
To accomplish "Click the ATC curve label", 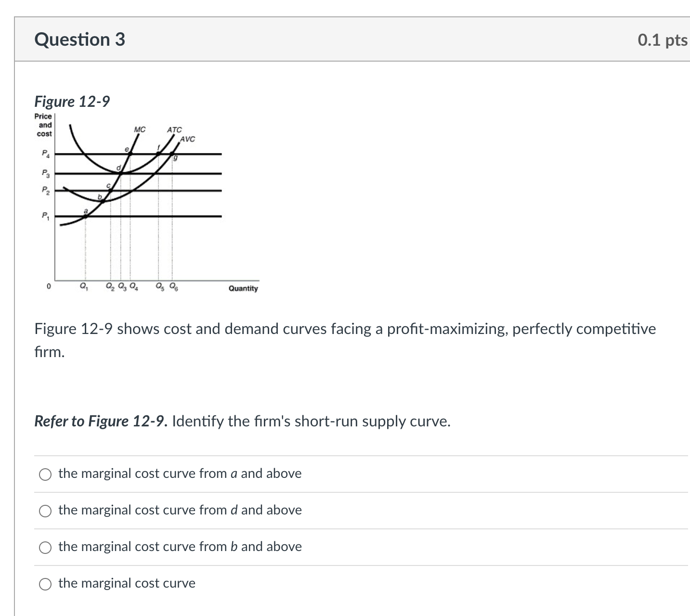I will (174, 129).
